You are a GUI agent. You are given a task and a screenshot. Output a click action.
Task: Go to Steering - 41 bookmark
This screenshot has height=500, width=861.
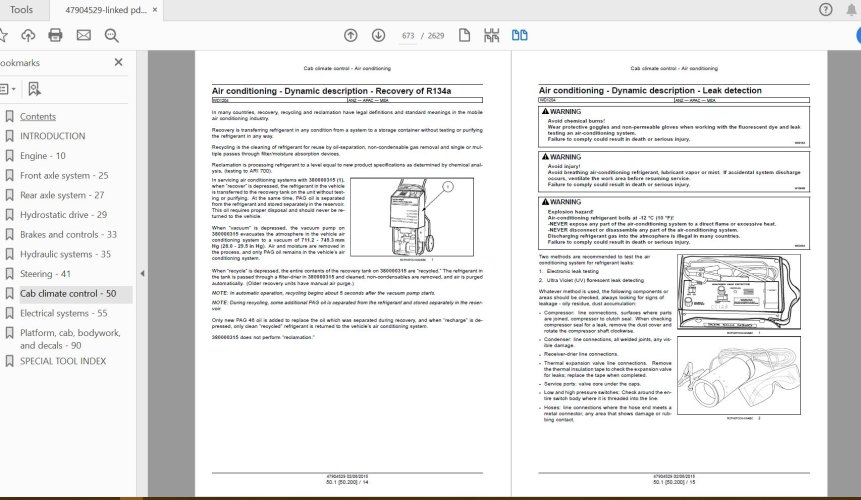[x=46, y=274]
